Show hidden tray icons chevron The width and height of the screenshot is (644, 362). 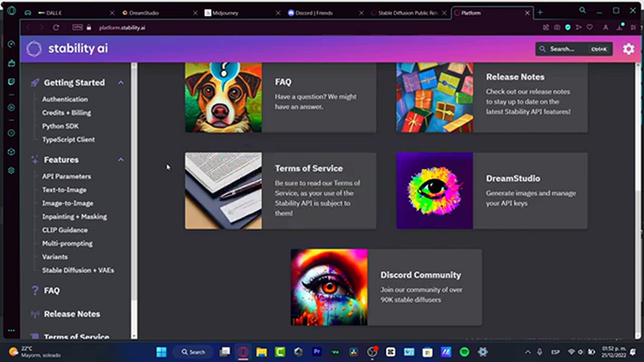(x=528, y=352)
